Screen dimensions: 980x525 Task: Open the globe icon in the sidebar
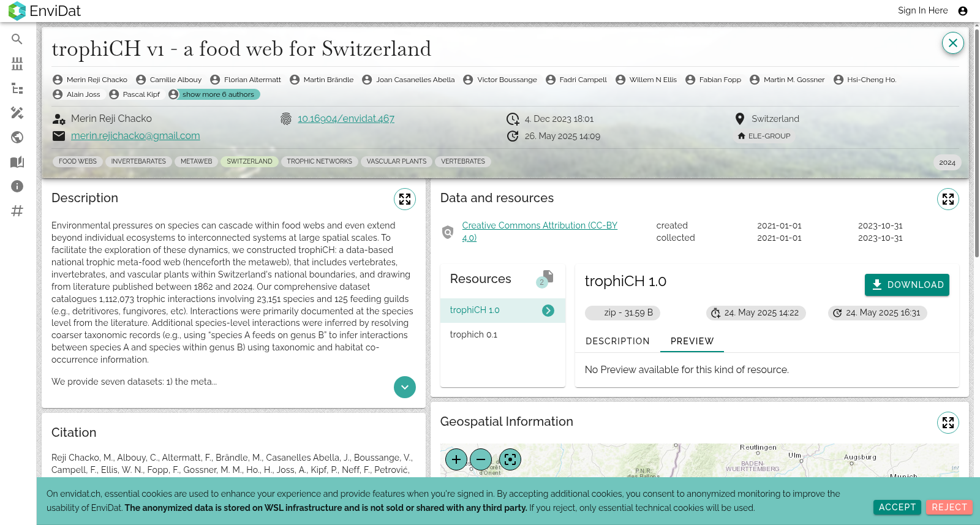pos(17,137)
